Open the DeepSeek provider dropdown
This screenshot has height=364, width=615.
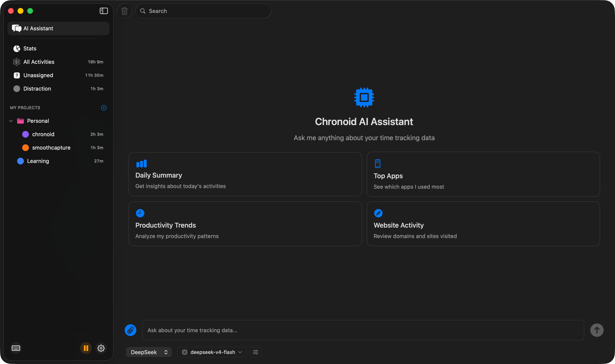click(149, 352)
